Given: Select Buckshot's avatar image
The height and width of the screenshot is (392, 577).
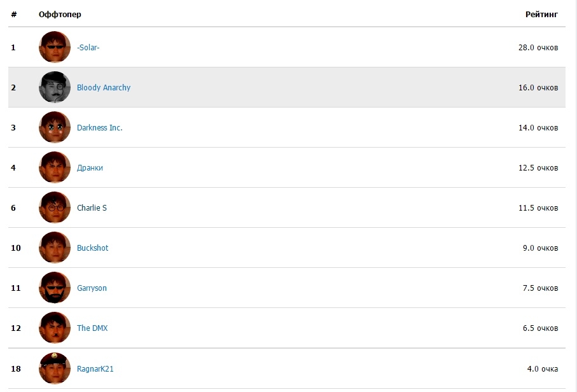Looking at the screenshot, I should [x=55, y=248].
